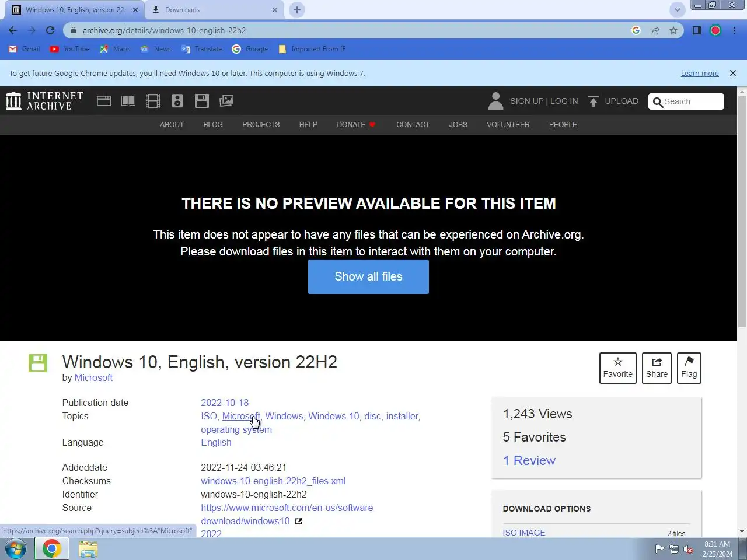747x560 pixels.
Task: Open the Video (film strip) media icon
Action: click(x=153, y=101)
